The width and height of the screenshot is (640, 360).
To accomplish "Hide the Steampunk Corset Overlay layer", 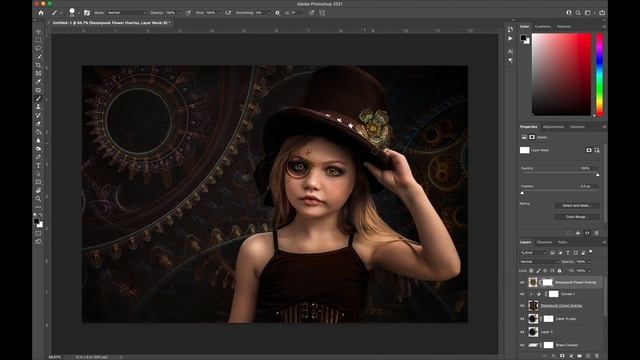I will [522, 306].
